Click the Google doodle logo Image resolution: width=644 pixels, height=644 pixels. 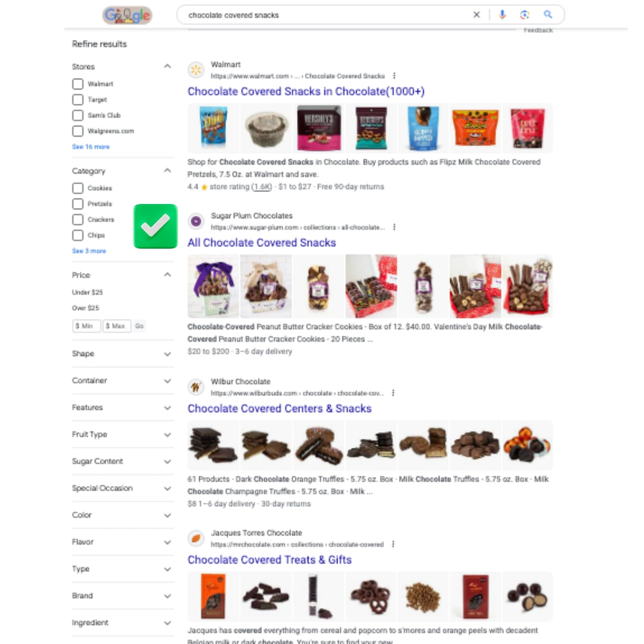point(127,16)
